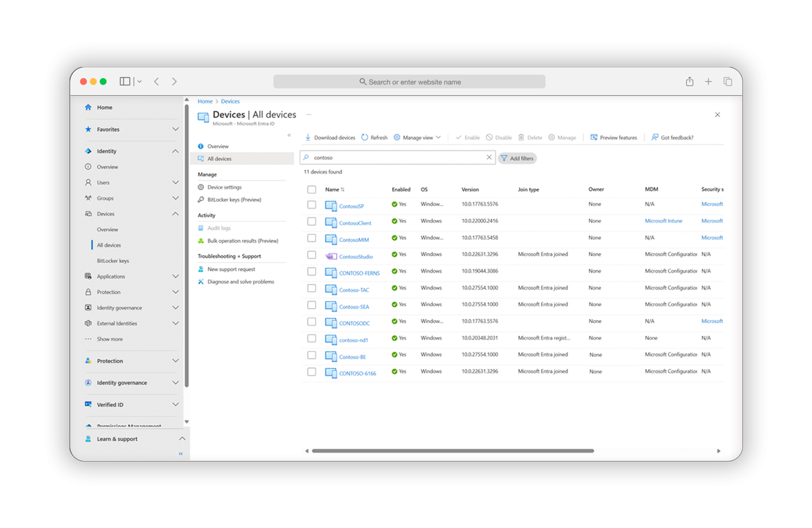
Task: Check the ContosoSP device checkbox
Action: [x=311, y=205]
